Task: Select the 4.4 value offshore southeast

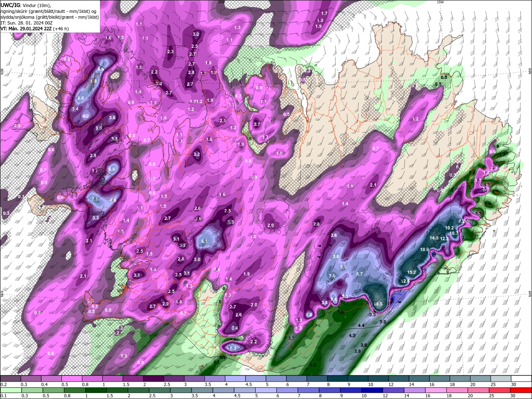Action: pos(361,325)
